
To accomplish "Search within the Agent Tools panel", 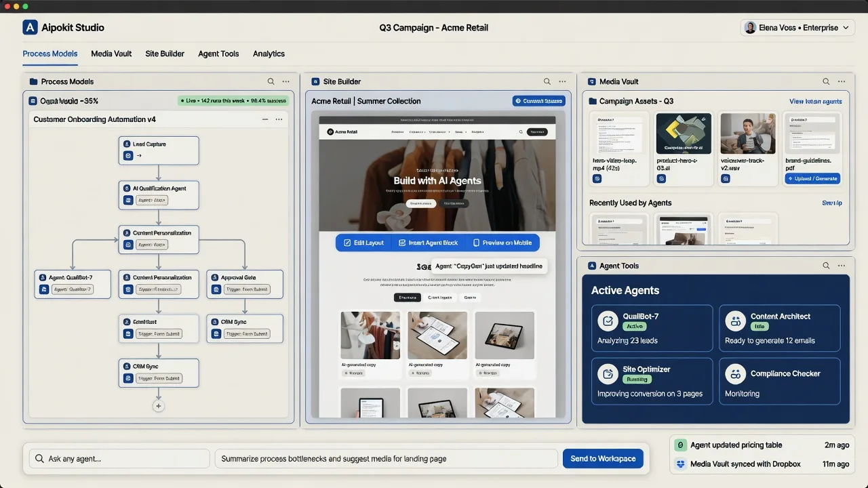I will (826, 266).
